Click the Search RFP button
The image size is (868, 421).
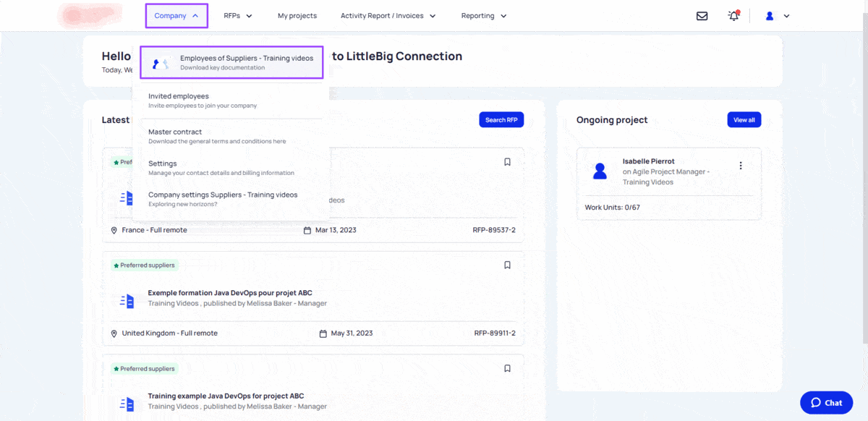[x=501, y=120]
